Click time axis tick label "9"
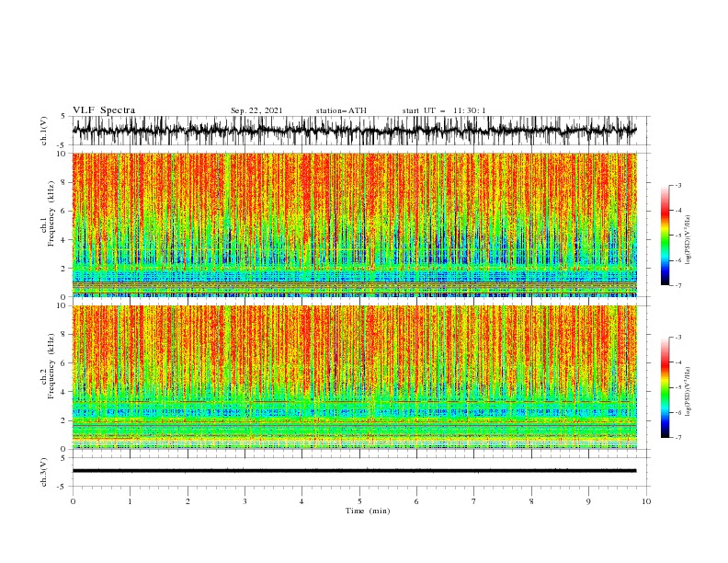The height and width of the screenshot is (563, 728). coord(588,501)
